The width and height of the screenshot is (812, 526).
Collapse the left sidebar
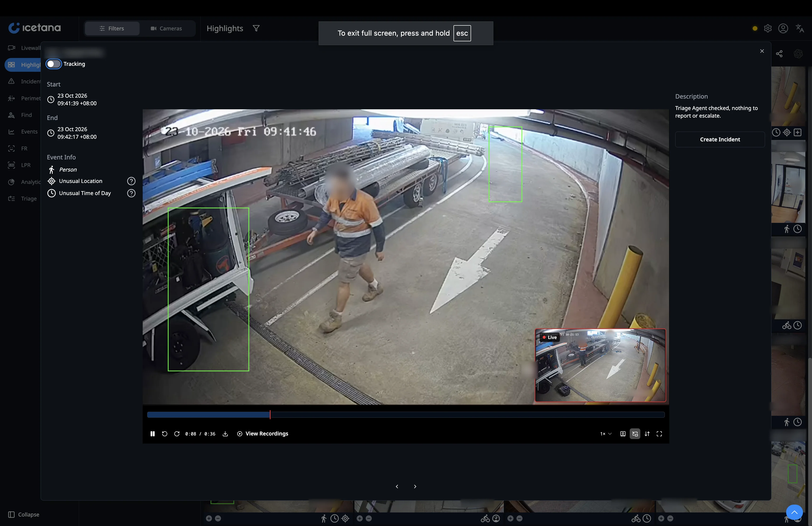tap(24, 514)
